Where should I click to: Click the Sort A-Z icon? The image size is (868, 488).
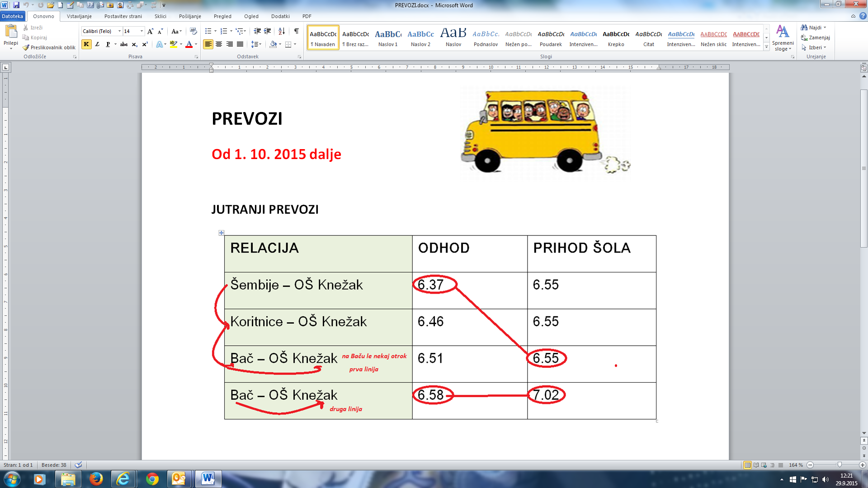[x=282, y=31]
